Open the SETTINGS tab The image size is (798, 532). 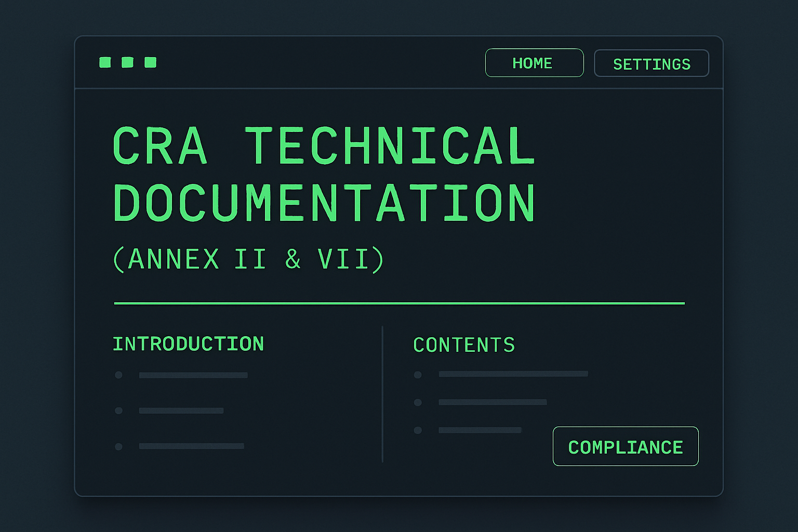pos(652,63)
